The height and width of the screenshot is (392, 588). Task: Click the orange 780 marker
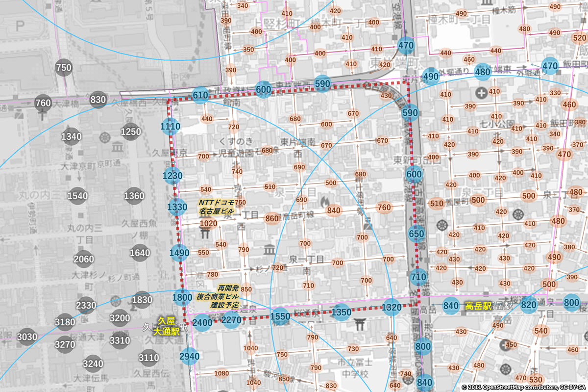point(213,274)
